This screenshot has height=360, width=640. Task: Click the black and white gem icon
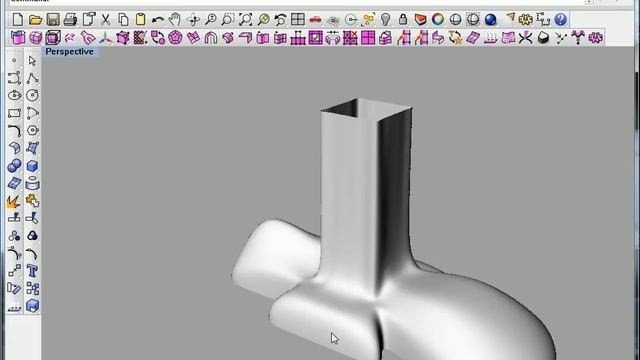(x=543, y=38)
